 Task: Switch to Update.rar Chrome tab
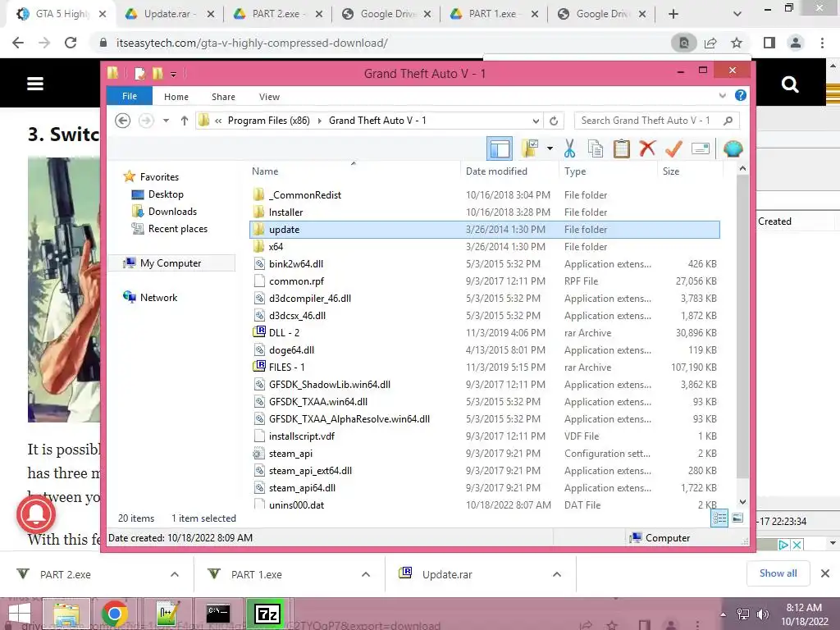point(169,14)
